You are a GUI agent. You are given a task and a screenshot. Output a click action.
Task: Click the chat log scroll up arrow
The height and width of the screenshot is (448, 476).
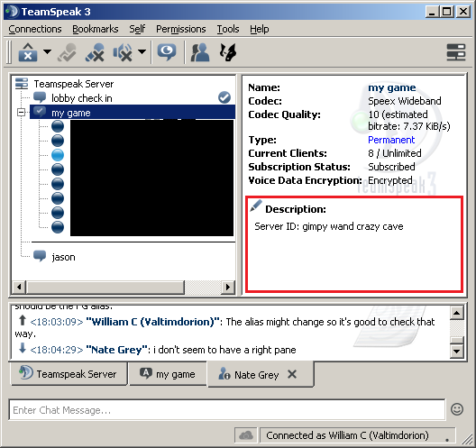[x=457, y=313]
